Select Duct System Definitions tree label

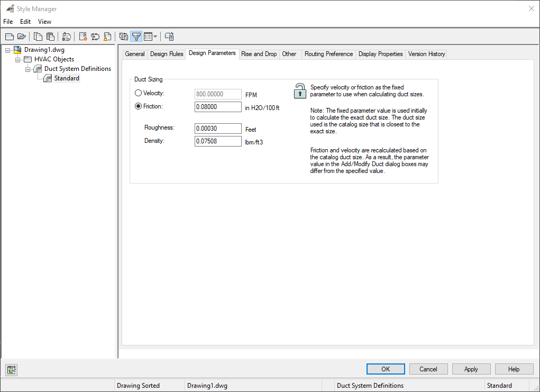(78, 69)
